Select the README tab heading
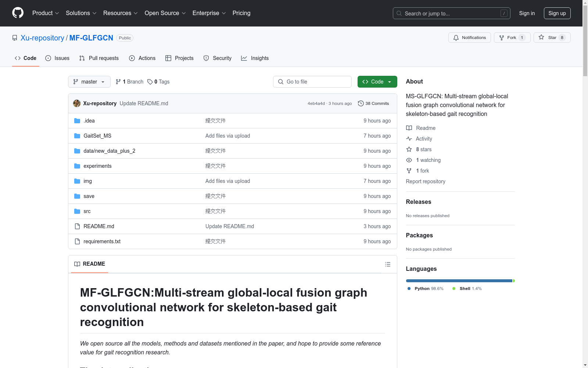 point(90,264)
